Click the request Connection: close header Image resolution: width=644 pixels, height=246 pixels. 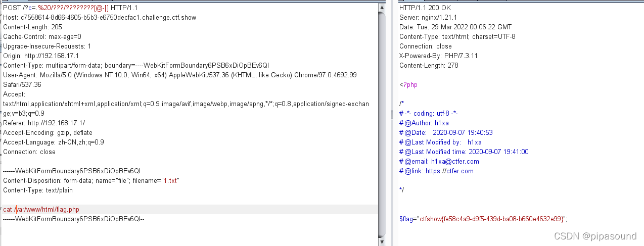click(29, 152)
